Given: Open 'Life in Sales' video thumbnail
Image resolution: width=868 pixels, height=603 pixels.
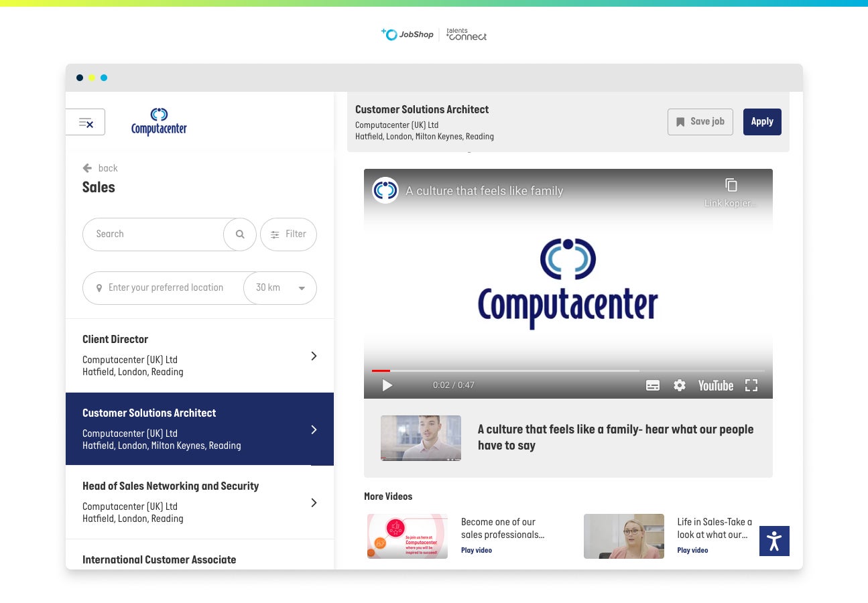Looking at the screenshot, I should [624, 536].
